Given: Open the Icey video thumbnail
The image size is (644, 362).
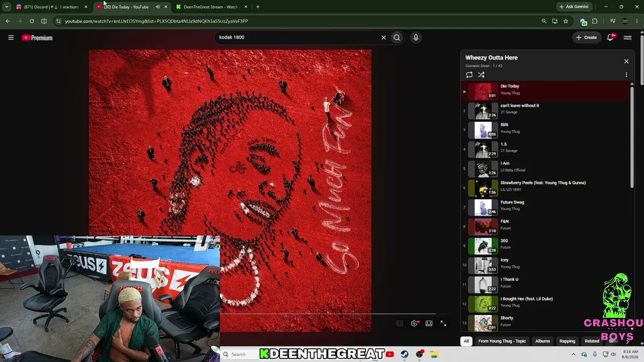Looking at the screenshot, I should [483, 265].
